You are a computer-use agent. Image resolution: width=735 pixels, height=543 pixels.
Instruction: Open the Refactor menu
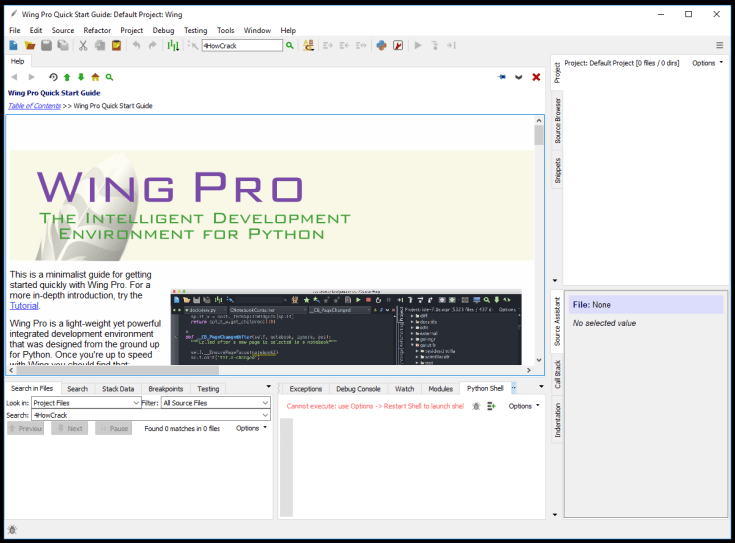click(x=97, y=30)
